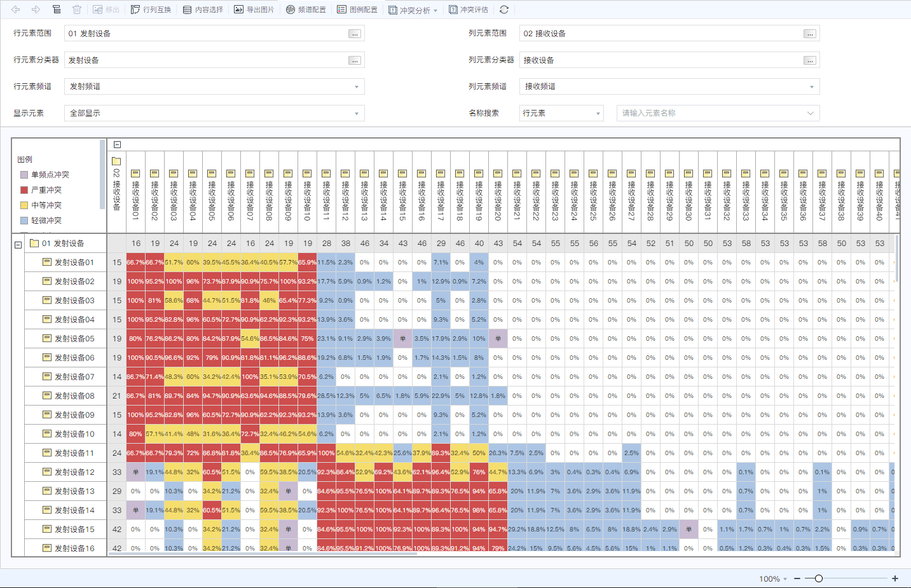This screenshot has height=588, width=911.
Task: Expand the 行元素频谱 发射频谱 dropdown
Action: [x=214, y=86]
